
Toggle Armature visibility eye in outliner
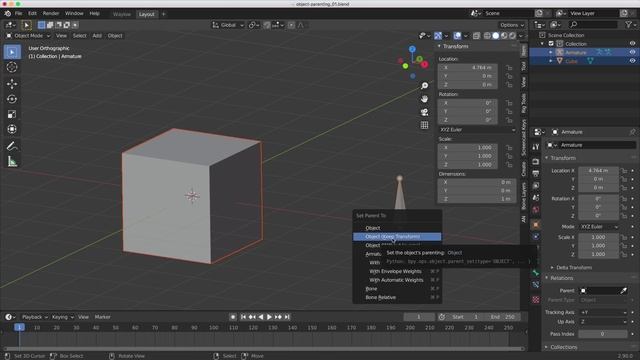click(x=632, y=52)
